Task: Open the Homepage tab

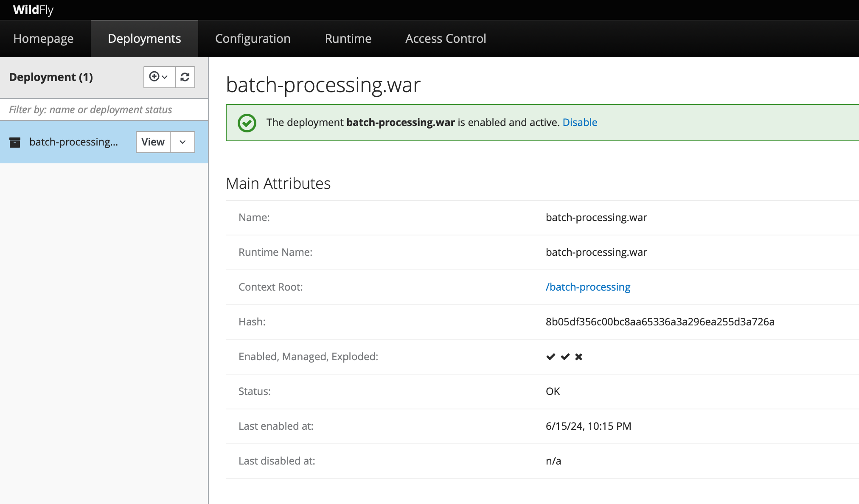Action: pos(43,39)
